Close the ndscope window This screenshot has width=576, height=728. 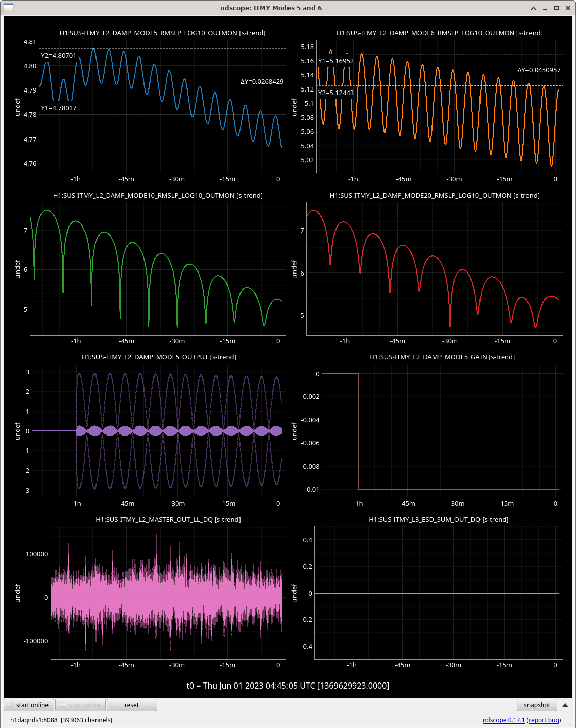tap(567, 8)
